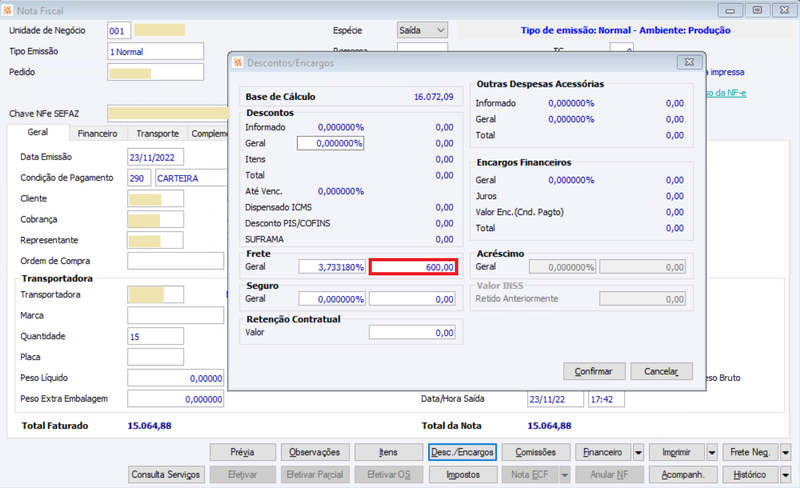Click the Cobrança input field
Screen dimensions: 800x488
click(x=156, y=220)
